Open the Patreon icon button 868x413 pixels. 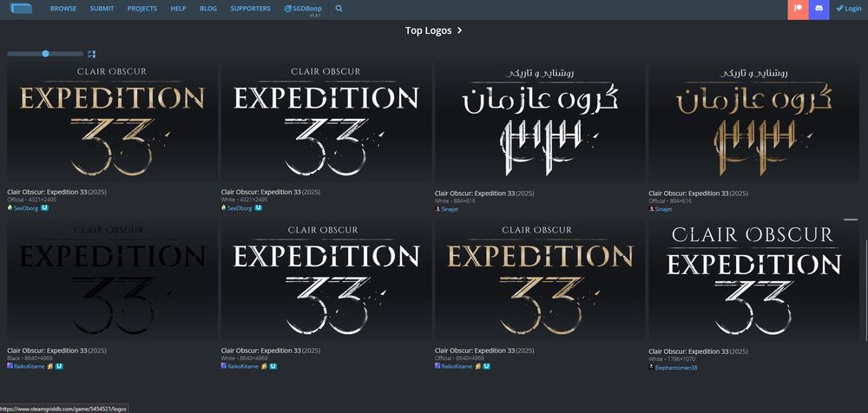[799, 9]
